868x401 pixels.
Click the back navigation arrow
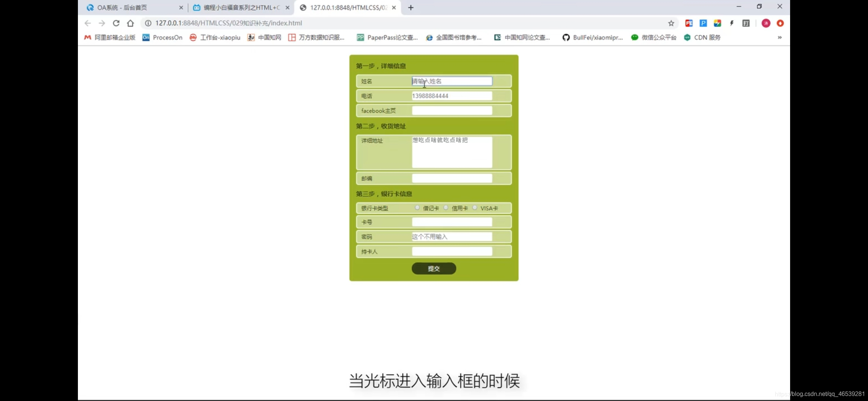tap(88, 23)
